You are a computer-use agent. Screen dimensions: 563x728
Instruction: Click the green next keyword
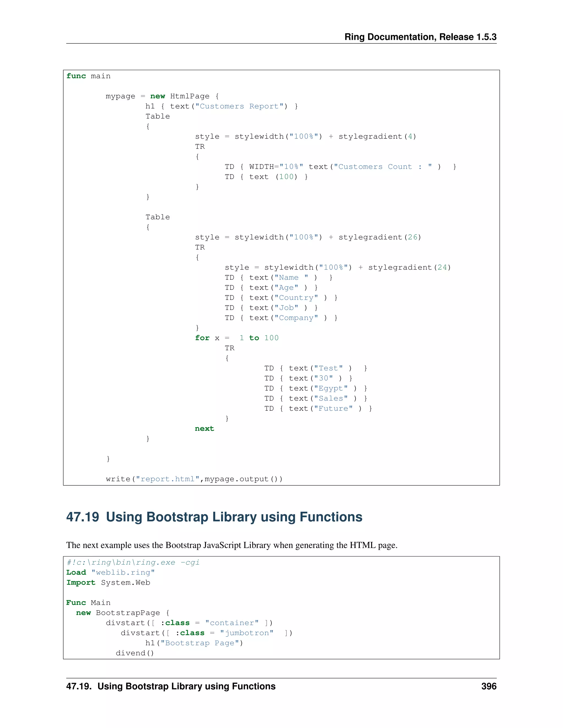(x=204, y=429)
